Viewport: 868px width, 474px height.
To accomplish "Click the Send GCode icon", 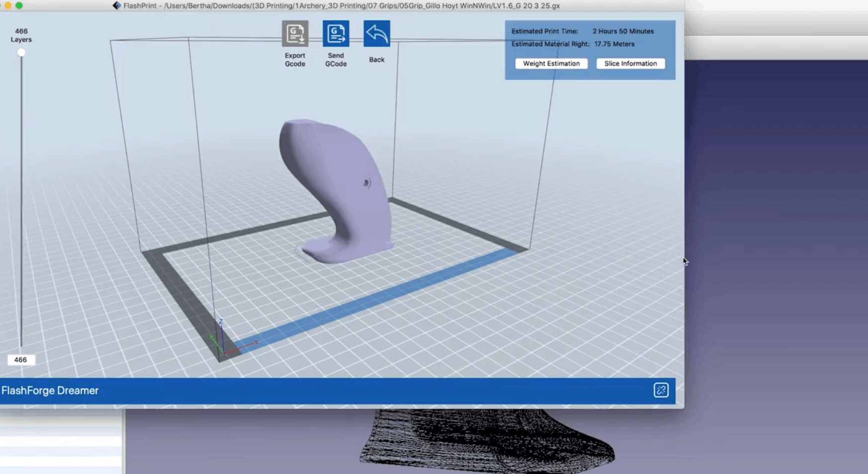I will [336, 34].
